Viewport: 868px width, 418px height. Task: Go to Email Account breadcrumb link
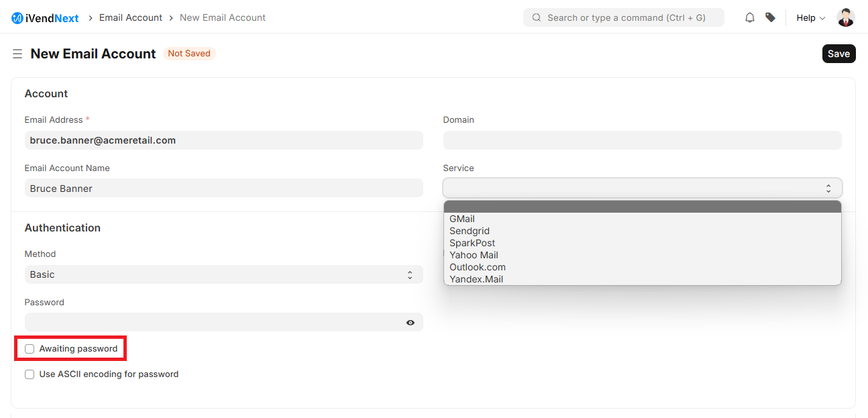131,18
